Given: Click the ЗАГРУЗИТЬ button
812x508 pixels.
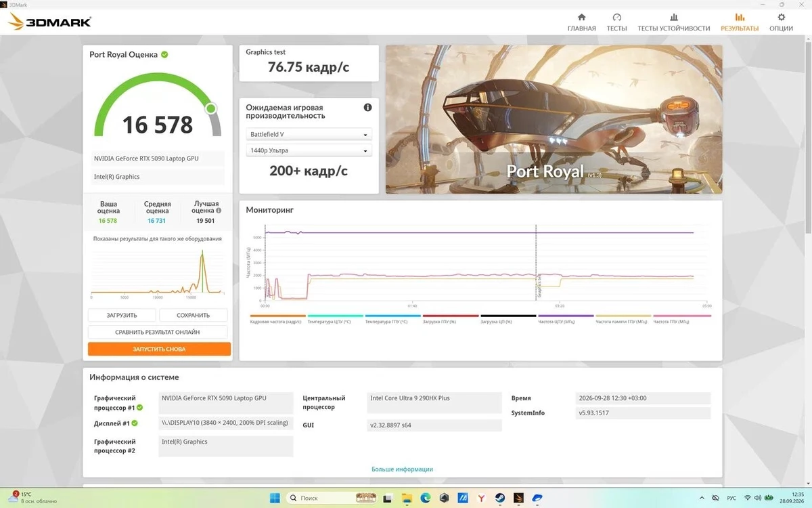Looking at the screenshot, I should pos(122,315).
